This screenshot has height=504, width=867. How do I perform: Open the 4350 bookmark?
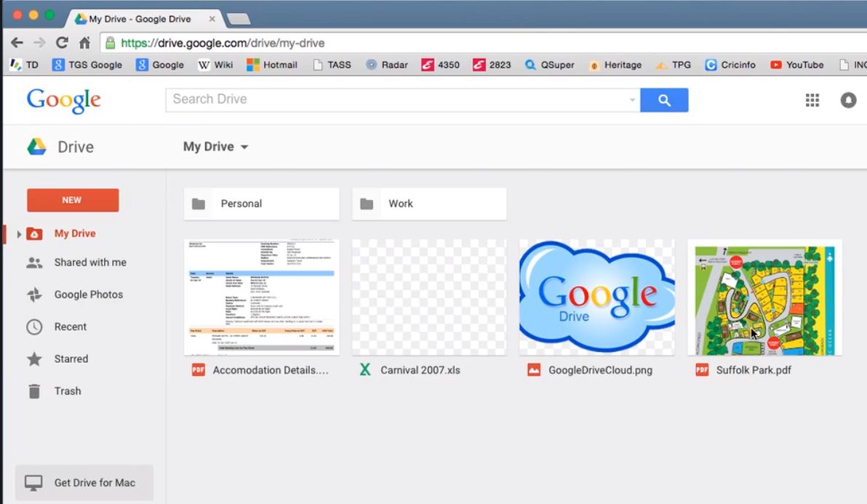tap(440, 65)
